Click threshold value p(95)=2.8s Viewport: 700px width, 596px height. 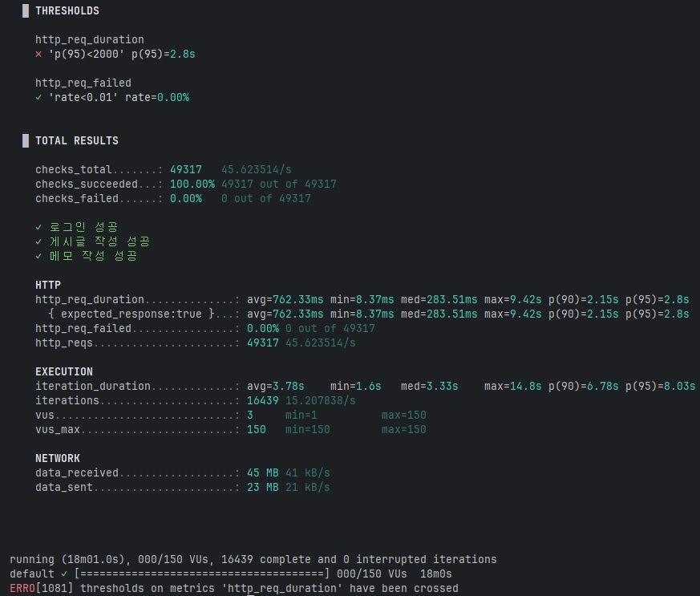[163, 54]
